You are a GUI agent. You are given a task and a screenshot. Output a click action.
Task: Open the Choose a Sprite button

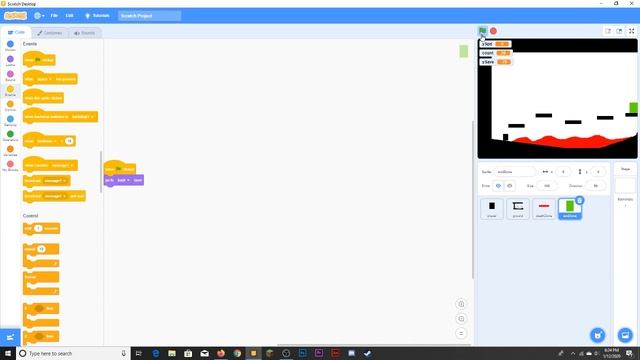click(x=598, y=335)
